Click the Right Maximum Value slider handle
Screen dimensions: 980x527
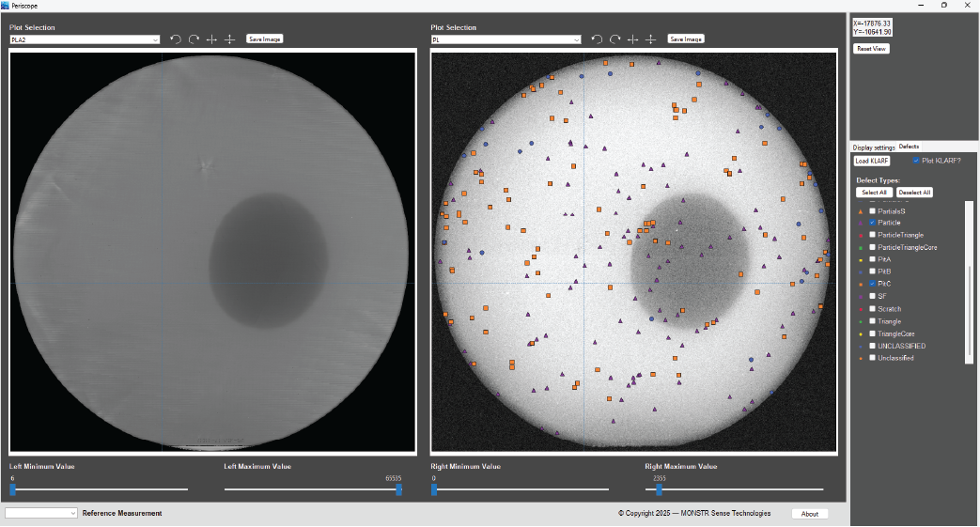pos(659,489)
